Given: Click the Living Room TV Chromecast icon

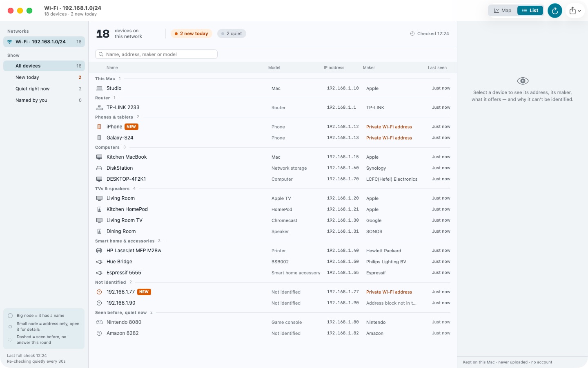Looking at the screenshot, I should click(x=99, y=220).
